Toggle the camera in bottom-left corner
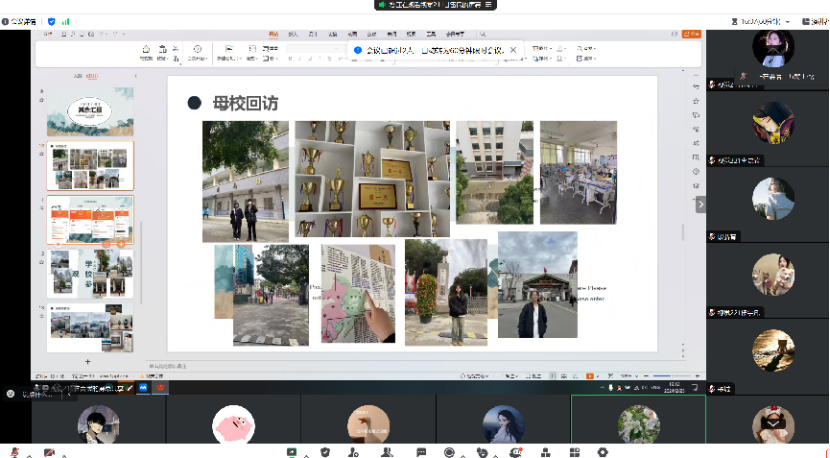 point(49,452)
